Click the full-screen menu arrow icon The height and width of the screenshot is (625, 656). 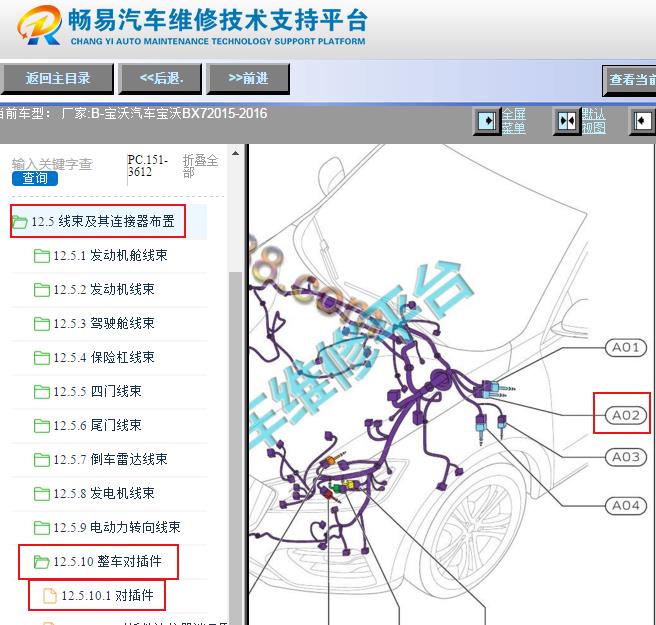487,121
